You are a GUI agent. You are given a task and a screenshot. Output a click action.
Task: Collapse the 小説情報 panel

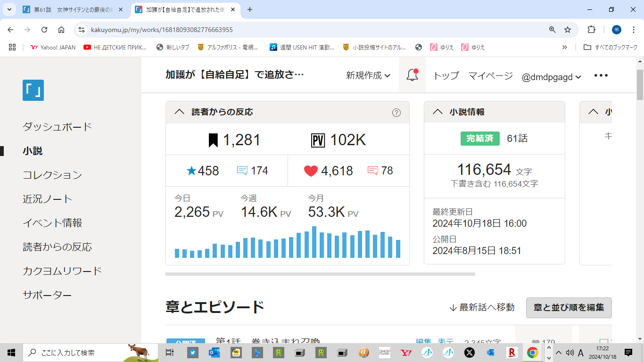coord(438,112)
